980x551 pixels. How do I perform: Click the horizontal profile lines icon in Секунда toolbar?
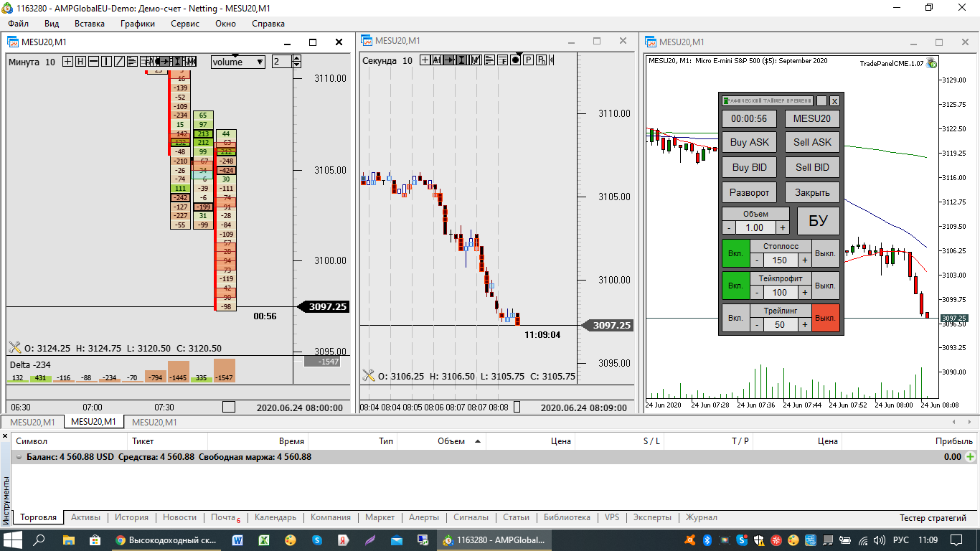click(489, 60)
